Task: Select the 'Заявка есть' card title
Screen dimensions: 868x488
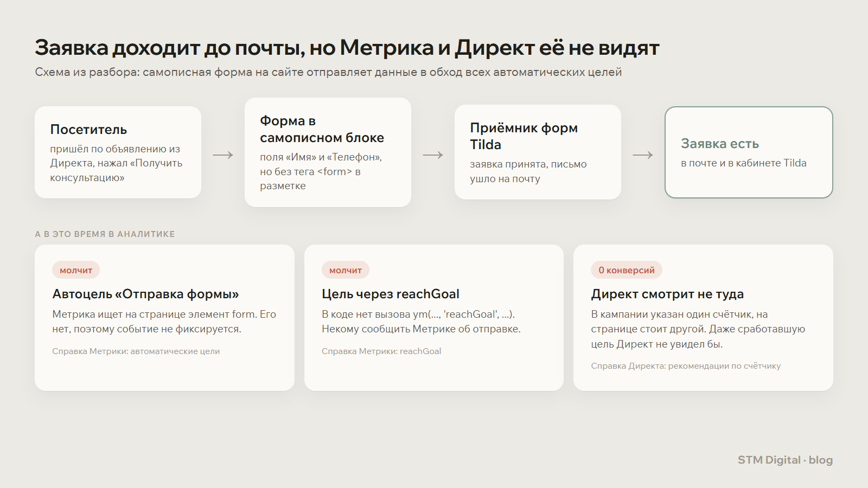Action: tap(720, 144)
